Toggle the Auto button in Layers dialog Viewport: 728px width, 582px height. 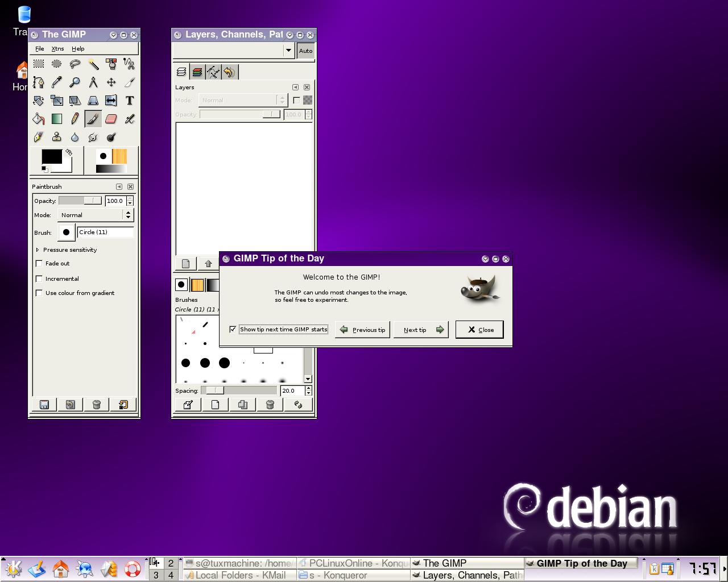point(305,51)
